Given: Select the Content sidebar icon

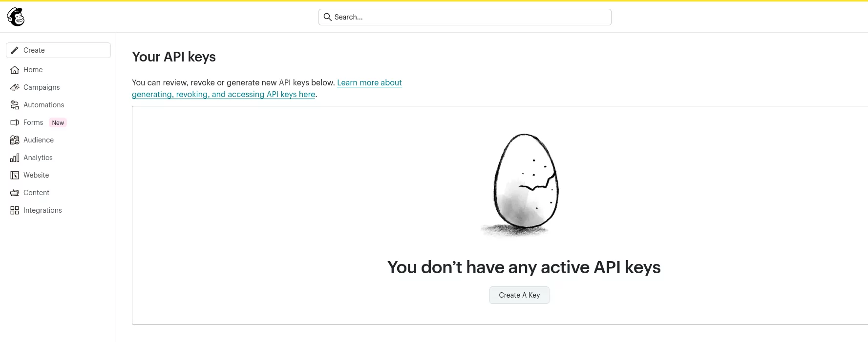Looking at the screenshot, I should coord(15,193).
